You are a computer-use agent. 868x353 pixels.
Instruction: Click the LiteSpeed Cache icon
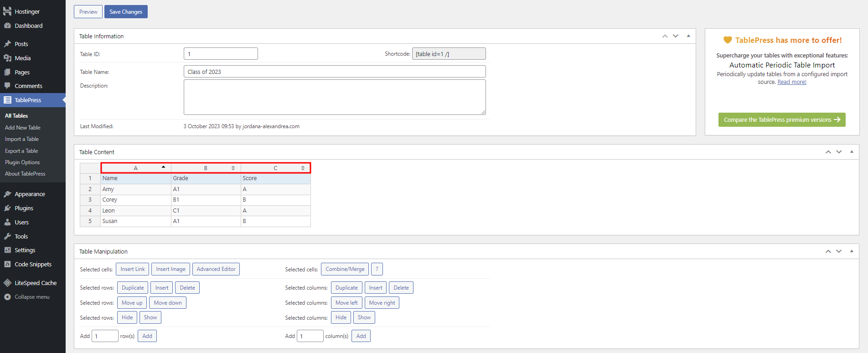(7, 283)
